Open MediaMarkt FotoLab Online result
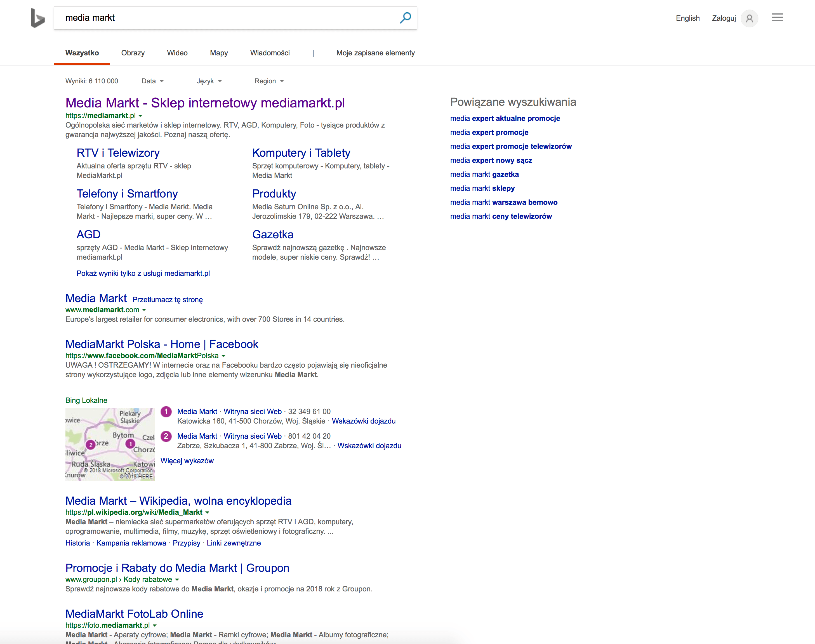 click(134, 614)
